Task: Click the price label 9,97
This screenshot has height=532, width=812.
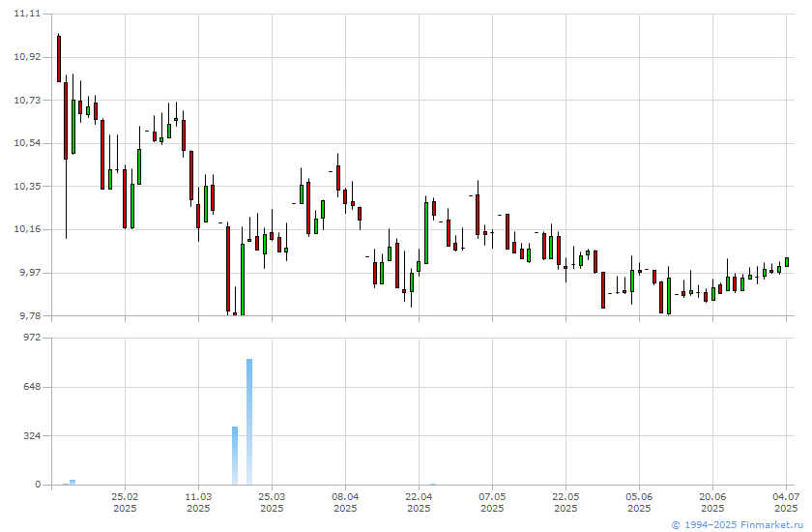Action: coord(30,273)
